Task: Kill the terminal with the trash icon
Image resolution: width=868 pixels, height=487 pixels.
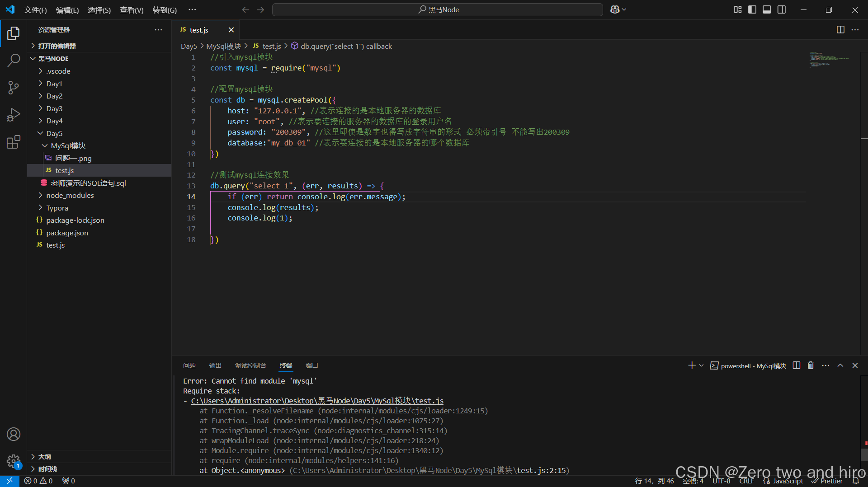Action: click(x=810, y=365)
